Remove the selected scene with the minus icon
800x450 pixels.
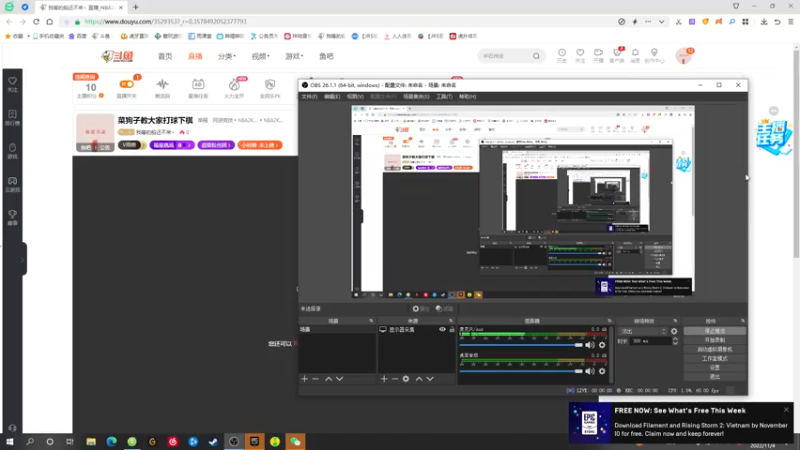(x=315, y=379)
